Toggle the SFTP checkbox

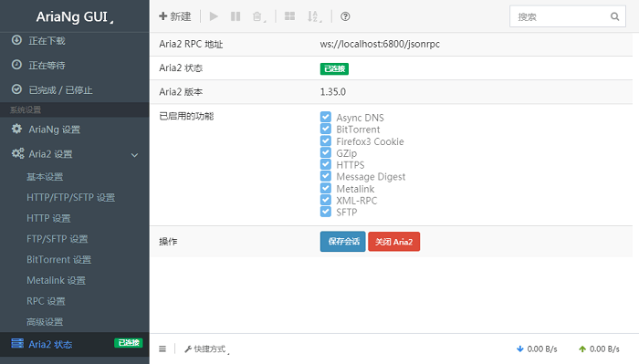[x=326, y=212]
